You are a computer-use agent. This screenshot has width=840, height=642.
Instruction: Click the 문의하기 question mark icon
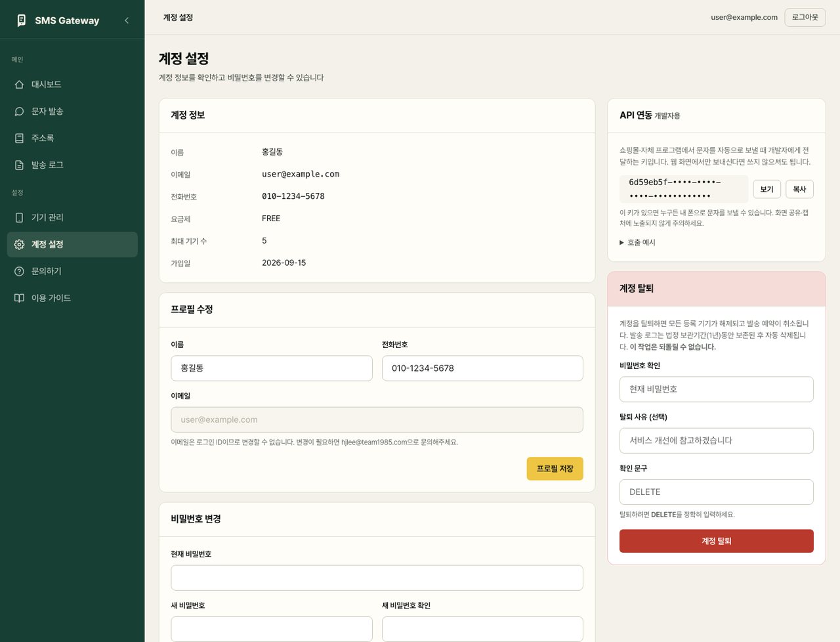(19, 271)
